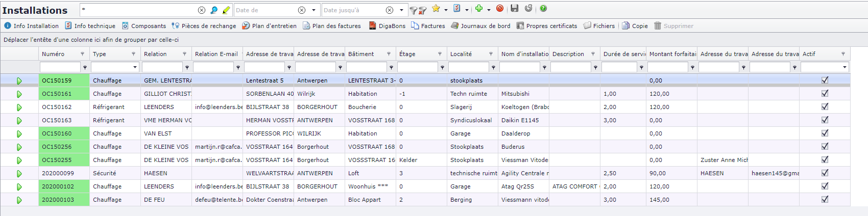Click green arrow for row OC150163

pos(19,121)
